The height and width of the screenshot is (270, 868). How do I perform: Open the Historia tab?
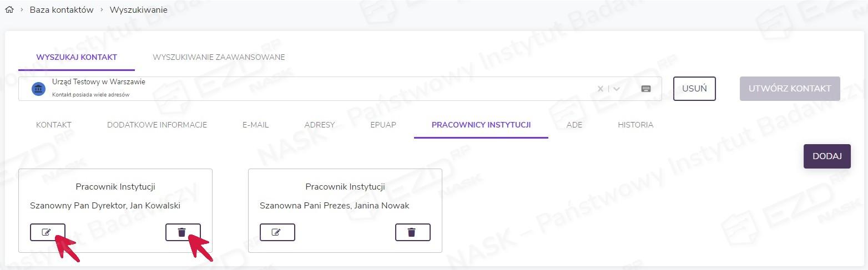[635, 125]
